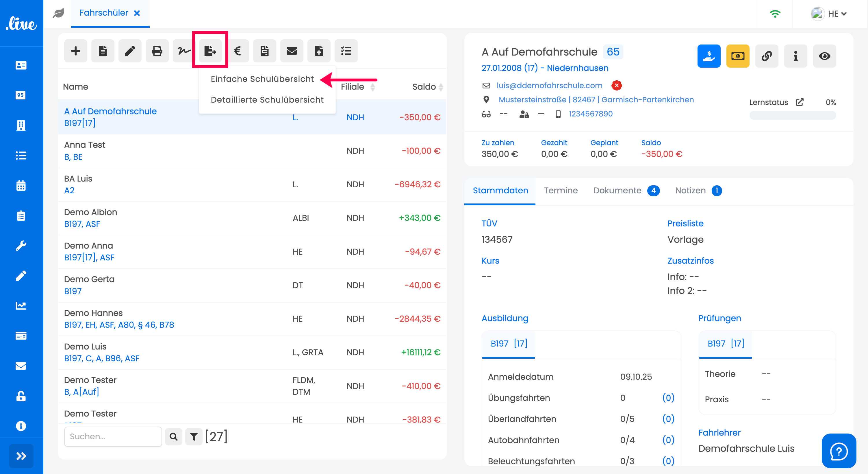868x474 pixels.
Task: Click the yellow cash payment button
Action: [x=737, y=56]
